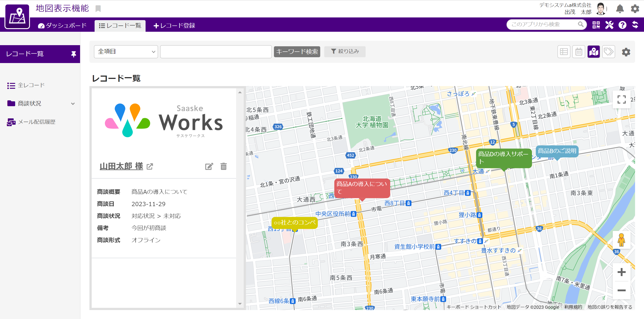This screenshot has height=319, width=644.
Task: Click the 対応状況 > 未対応 value
Action: point(156,216)
